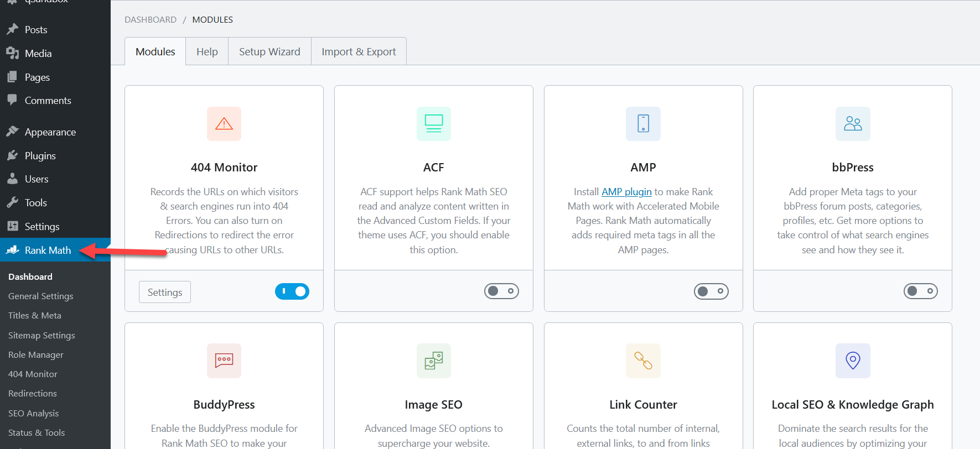Open Media in the admin menu

click(55, 53)
